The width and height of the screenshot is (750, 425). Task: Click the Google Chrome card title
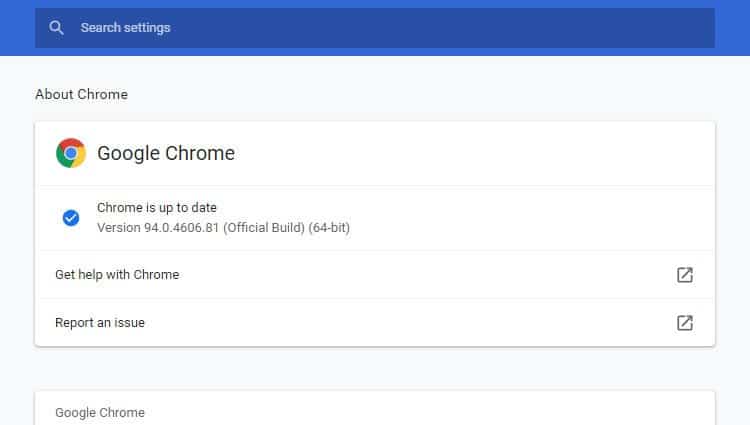coord(166,153)
